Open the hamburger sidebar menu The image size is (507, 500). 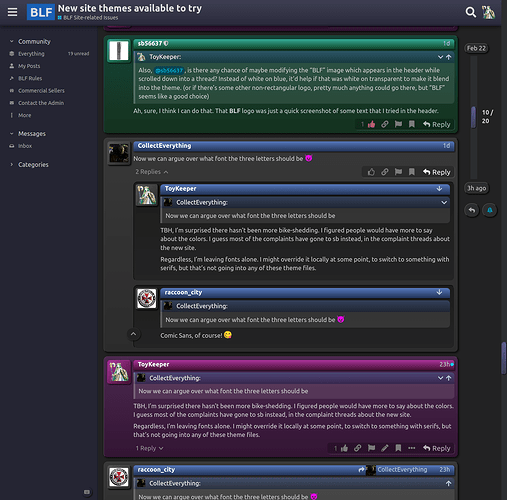tap(12, 12)
